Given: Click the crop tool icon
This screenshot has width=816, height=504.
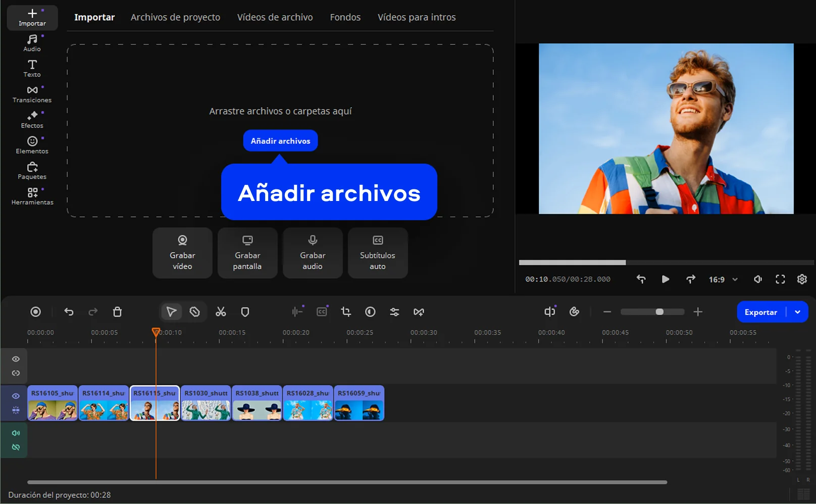Looking at the screenshot, I should 346,312.
